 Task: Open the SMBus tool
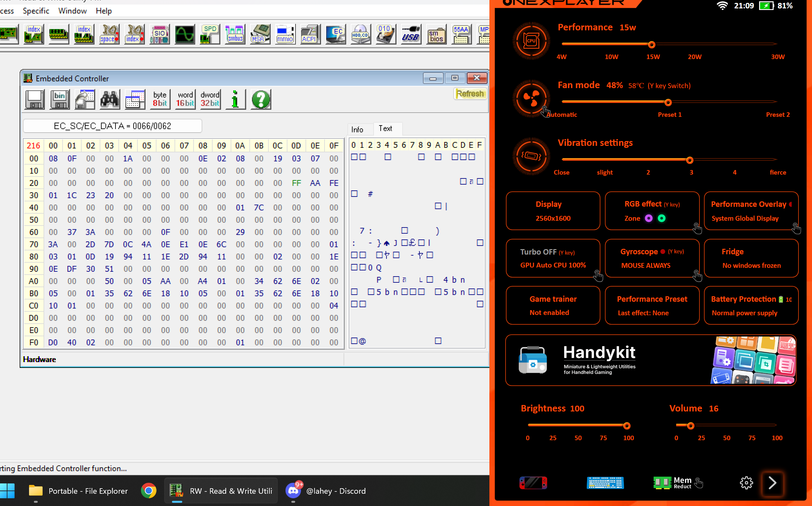coord(235,34)
